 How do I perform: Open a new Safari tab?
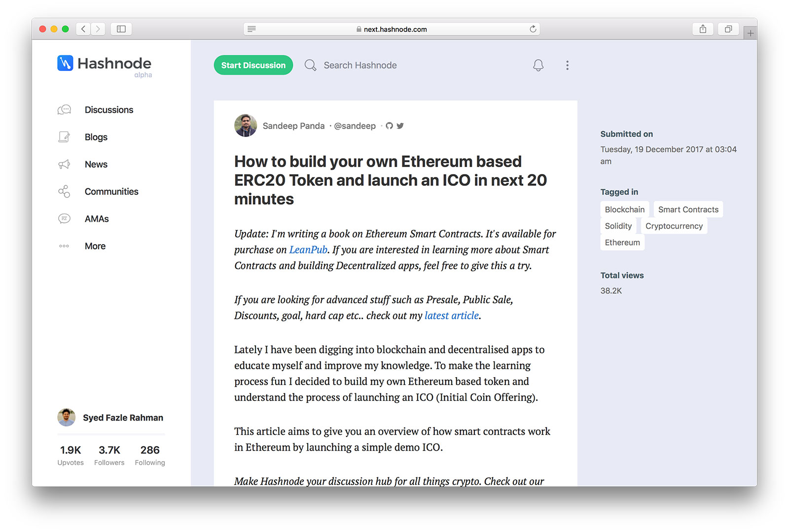click(750, 33)
